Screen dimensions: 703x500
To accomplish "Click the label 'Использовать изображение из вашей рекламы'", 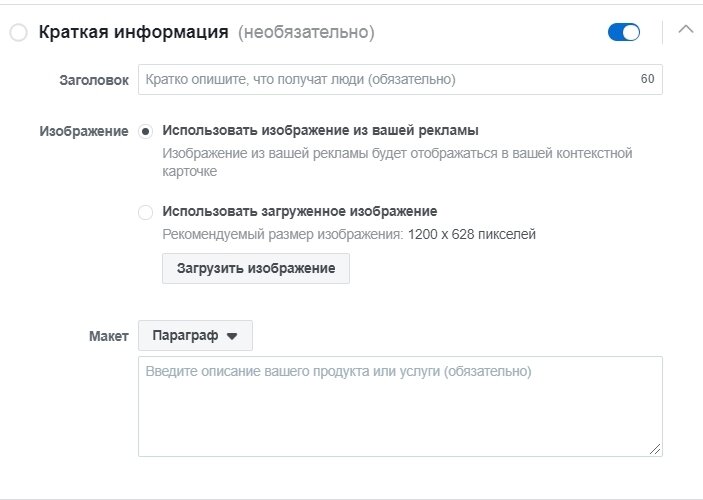I will pyautogui.click(x=320, y=130).
